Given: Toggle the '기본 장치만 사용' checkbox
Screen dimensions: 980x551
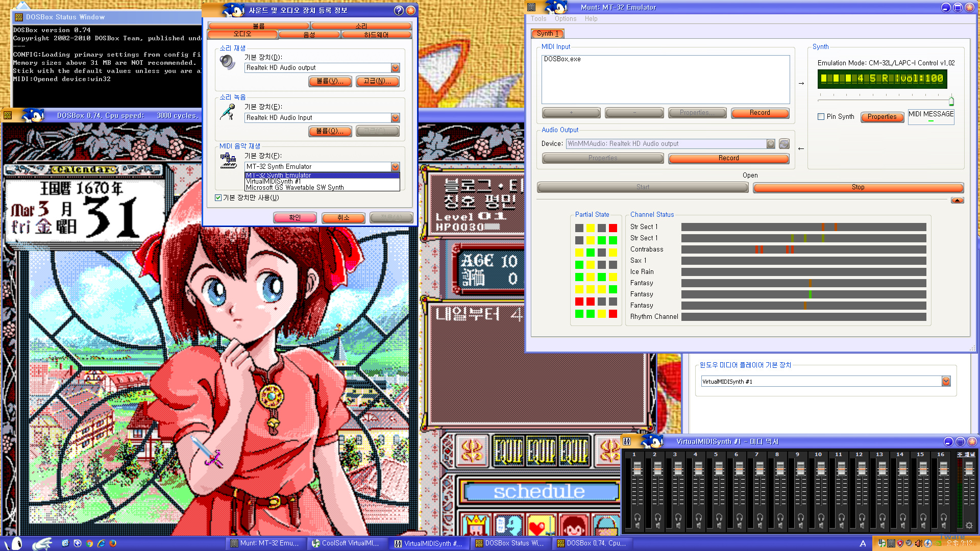Looking at the screenshot, I should (x=218, y=197).
